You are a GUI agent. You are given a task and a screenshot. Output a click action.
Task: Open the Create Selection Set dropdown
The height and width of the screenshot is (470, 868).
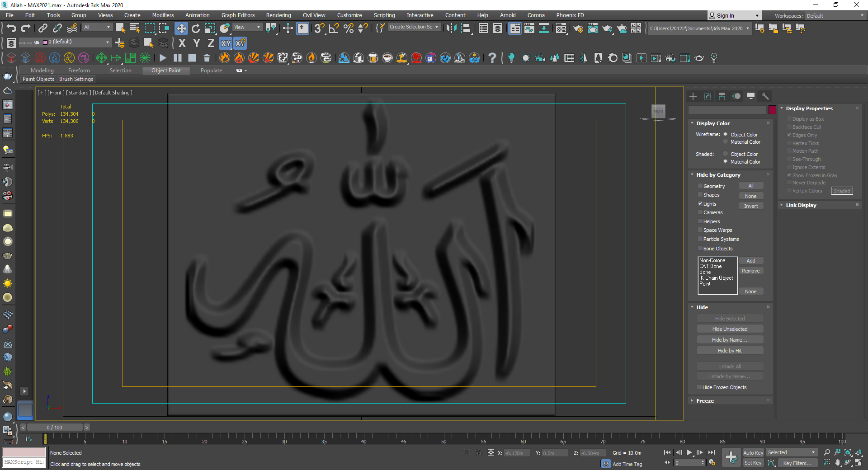coord(414,27)
